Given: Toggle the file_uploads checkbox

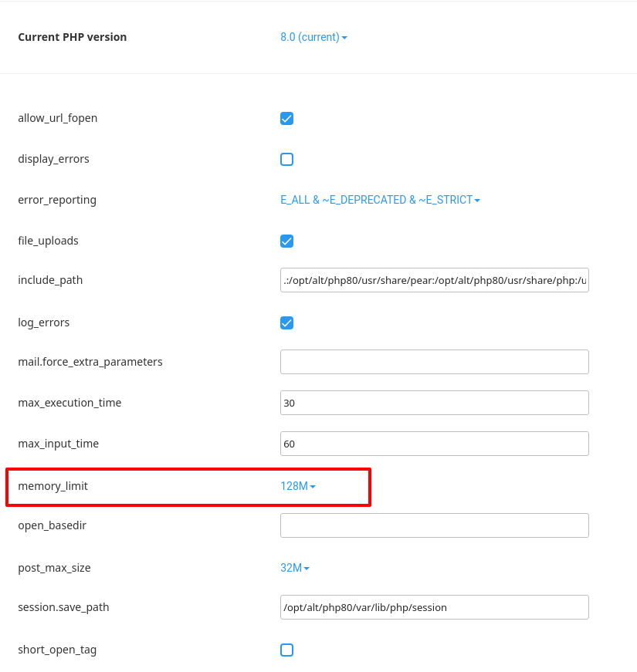Looking at the screenshot, I should (286, 241).
